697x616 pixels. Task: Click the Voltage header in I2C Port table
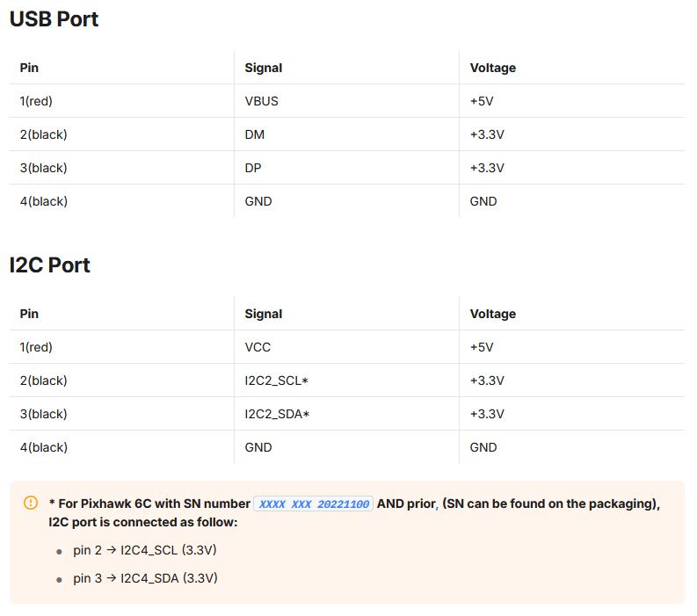coord(492,314)
